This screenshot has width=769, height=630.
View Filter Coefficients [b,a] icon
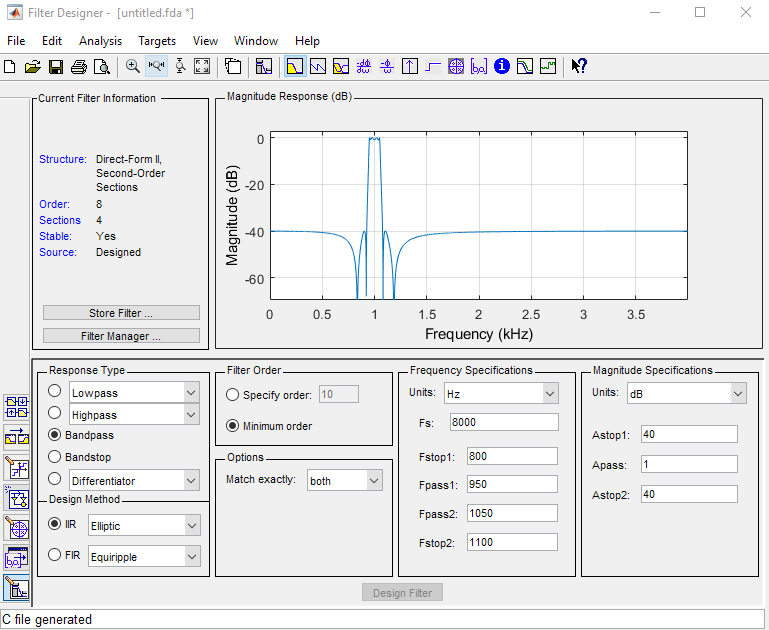[x=479, y=66]
